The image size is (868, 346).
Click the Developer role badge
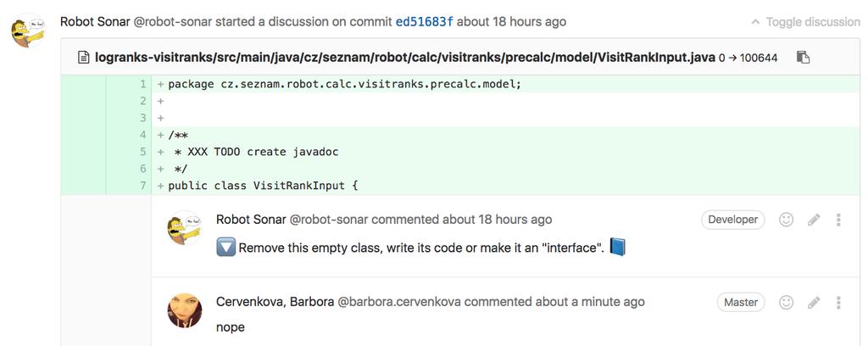733,220
